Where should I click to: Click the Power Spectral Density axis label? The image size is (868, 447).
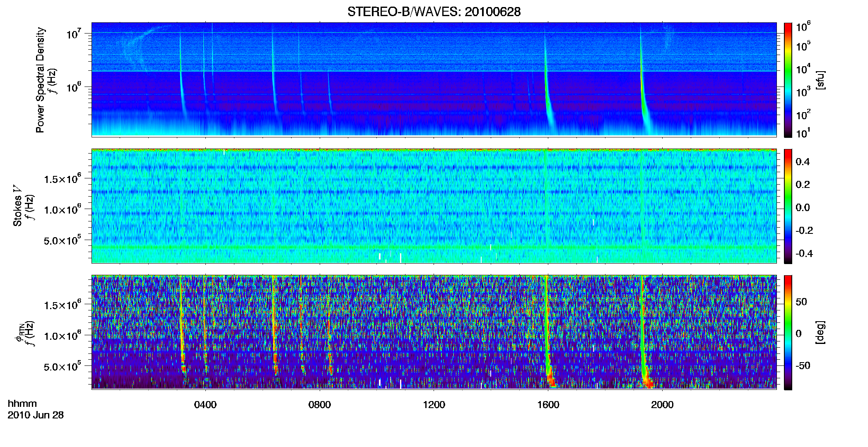[x=40, y=80]
